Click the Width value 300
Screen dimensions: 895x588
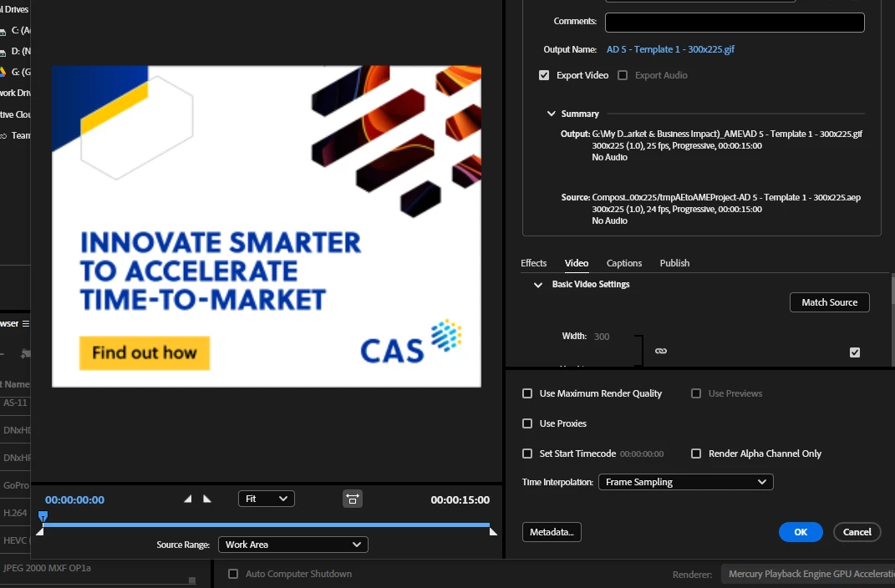click(602, 337)
